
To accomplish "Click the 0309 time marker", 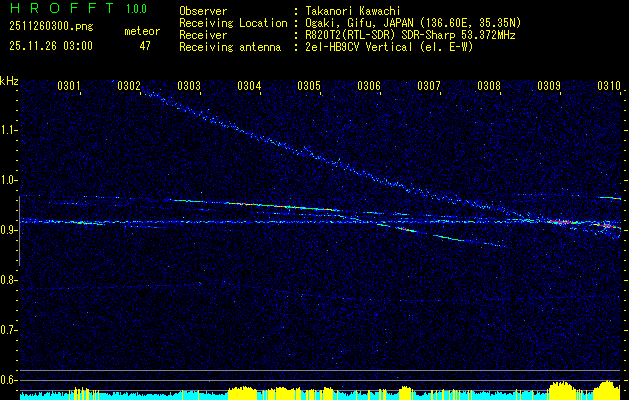I will 549,85.
